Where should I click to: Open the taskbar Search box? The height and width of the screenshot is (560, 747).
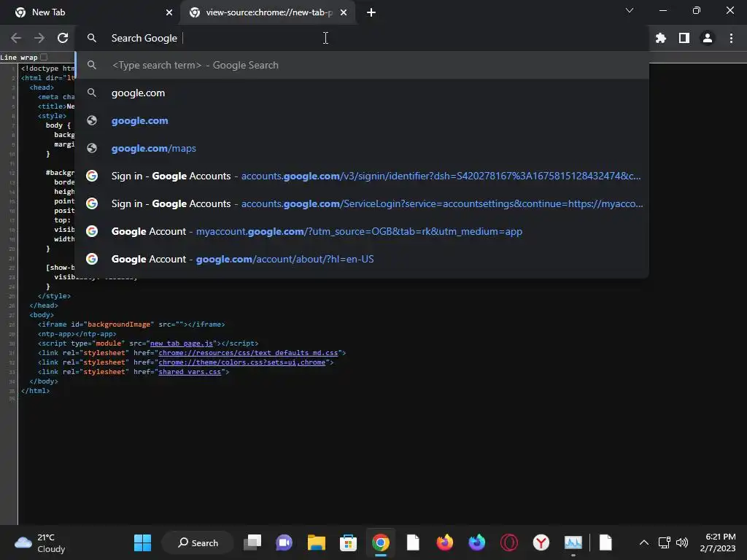click(x=198, y=542)
